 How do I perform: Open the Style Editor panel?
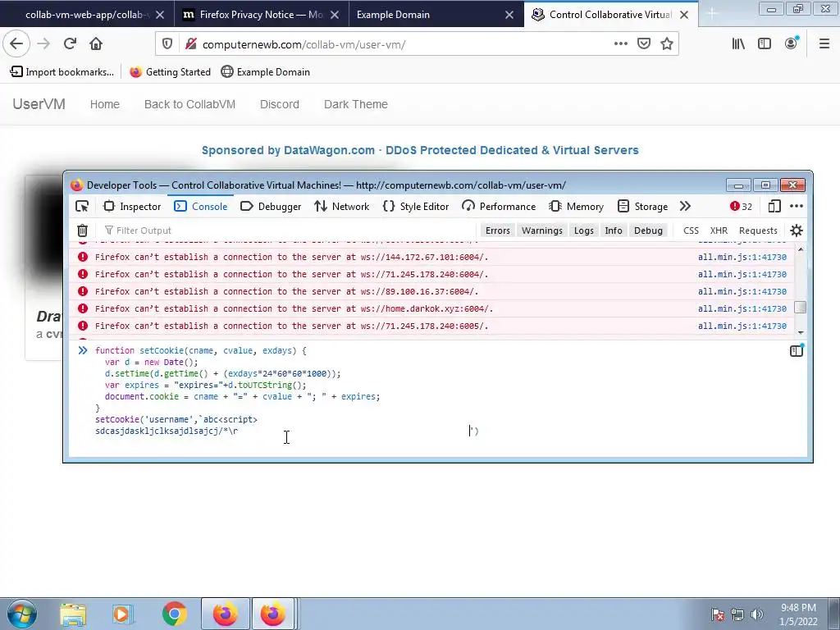[x=416, y=206]
